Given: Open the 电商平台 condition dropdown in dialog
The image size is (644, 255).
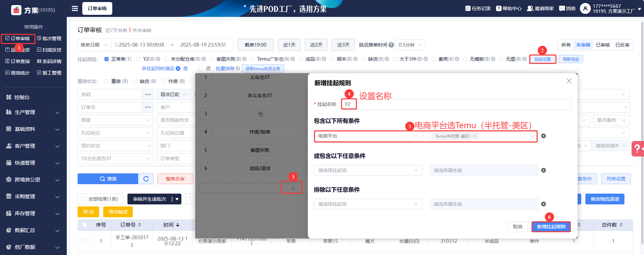Looking at the screenshot, I should [368, 136].
